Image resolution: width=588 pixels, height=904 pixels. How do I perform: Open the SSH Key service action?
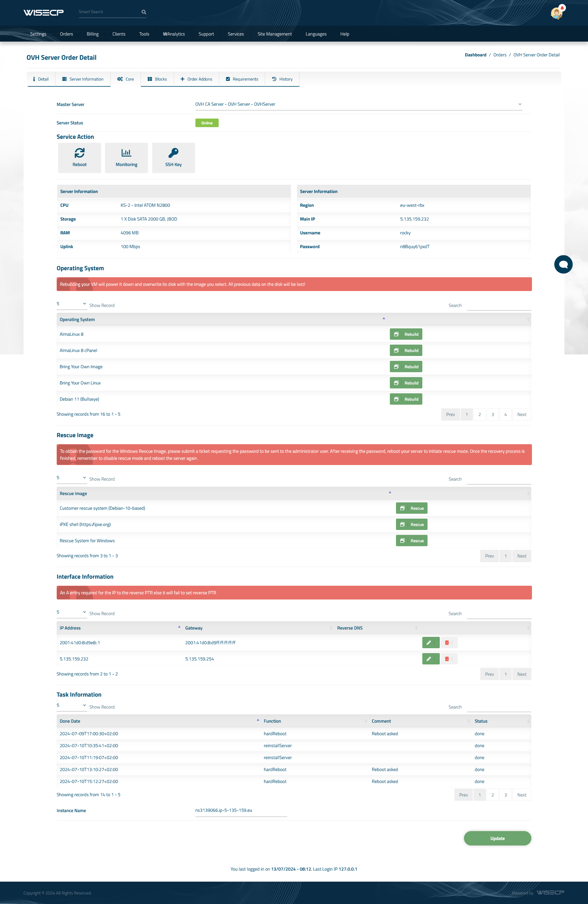174,158
